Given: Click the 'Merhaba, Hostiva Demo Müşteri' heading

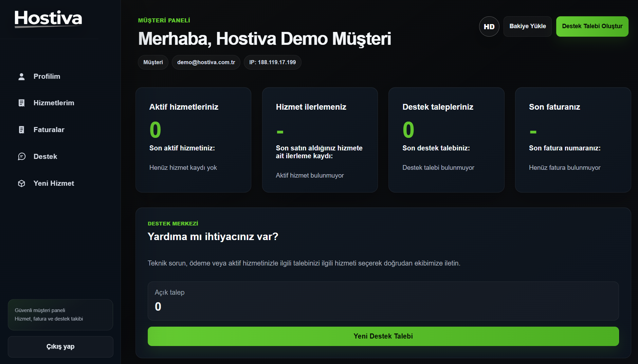Looking at the screenshot, I should coord(265,39).
